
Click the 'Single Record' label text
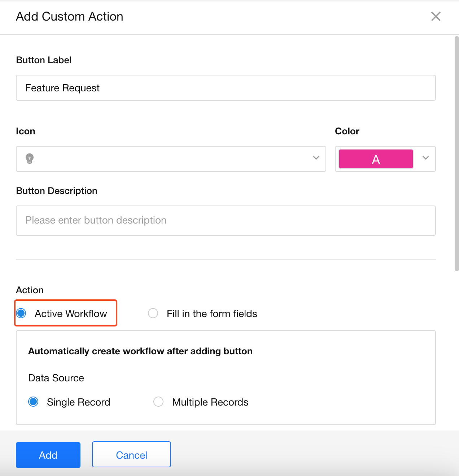(x=78, y=402)
